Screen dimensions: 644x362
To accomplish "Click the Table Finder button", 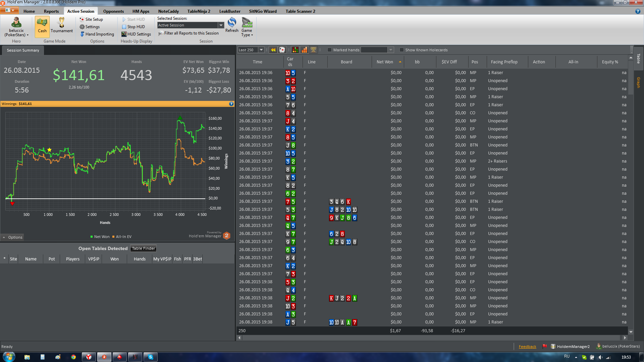I will (x=144, y=248).
